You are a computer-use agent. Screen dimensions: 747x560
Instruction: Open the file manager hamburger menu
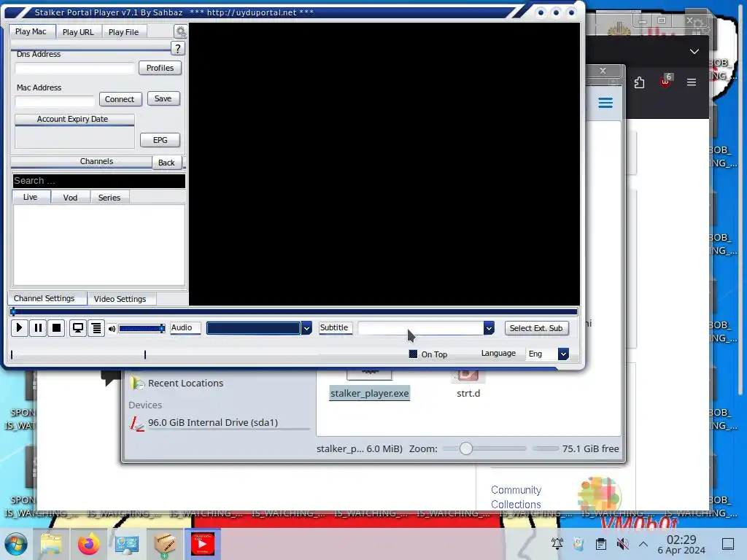(605, 103)
